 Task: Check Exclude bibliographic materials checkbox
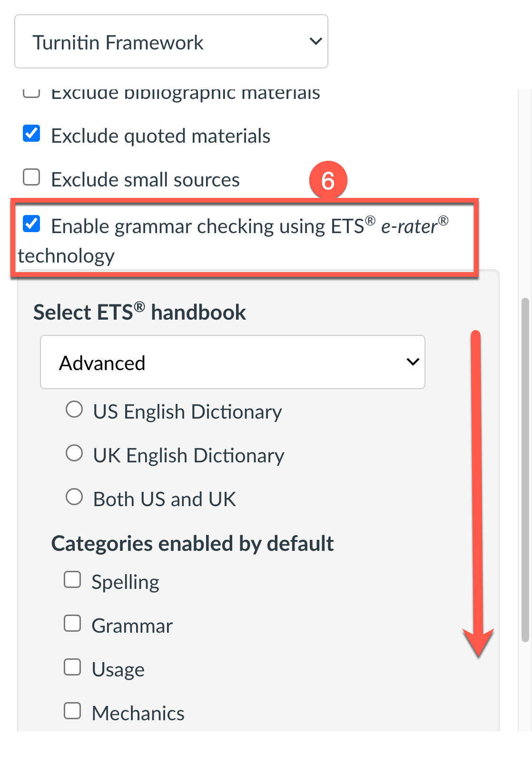pos(31,92)
